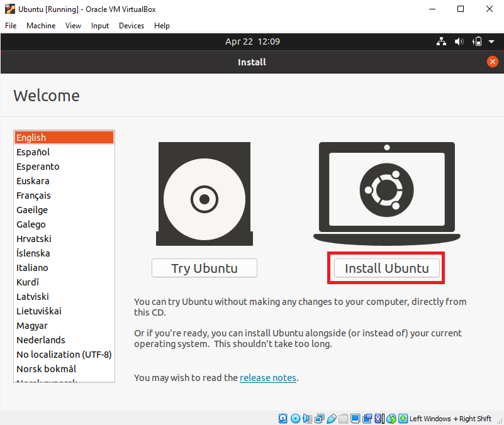Screen dimensions: 504x425
Task: Select Español in the language list
Action: tap(64, 152)
